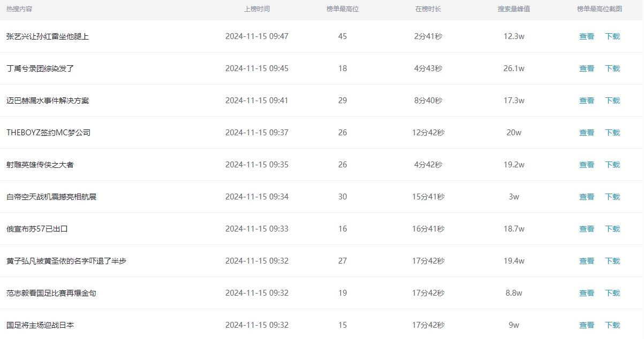Download screenshot for 白帝空天战机震撼亮相航展

click(612, 197)
